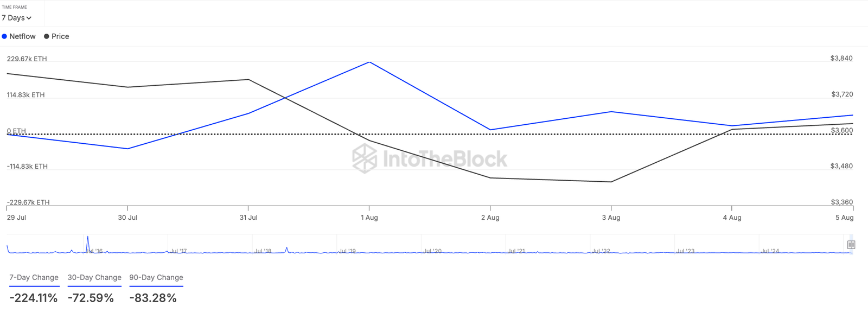Click the 1 Aug axis label
The height and width of the screenshot is (325, 868).
point(369,217)
